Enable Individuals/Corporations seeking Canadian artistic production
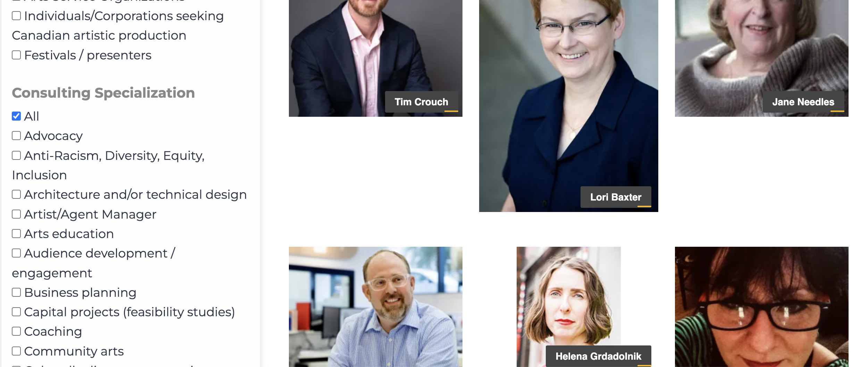Image resolution: width=868 pixels, height=367 pixels. (16, 16)
